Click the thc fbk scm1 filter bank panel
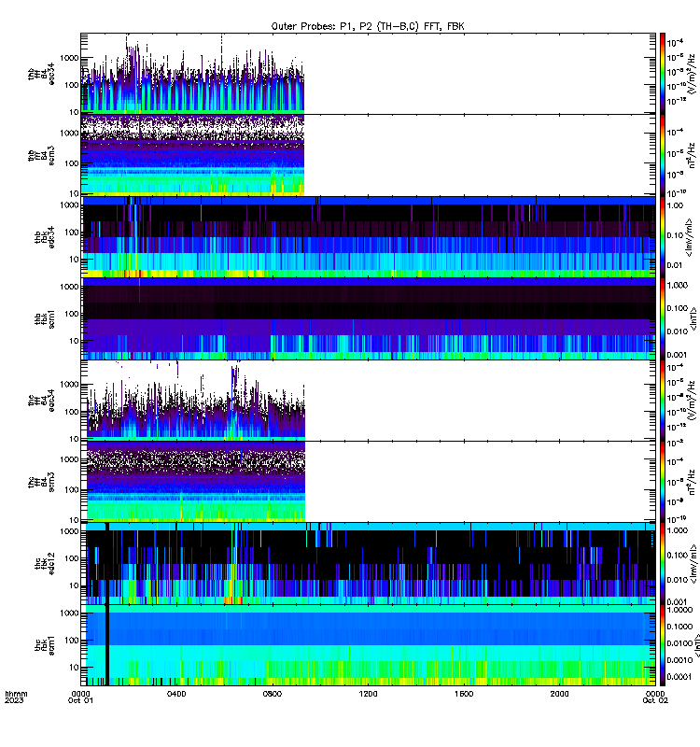This screenshot has height=747, width=700. click(368, 645)
